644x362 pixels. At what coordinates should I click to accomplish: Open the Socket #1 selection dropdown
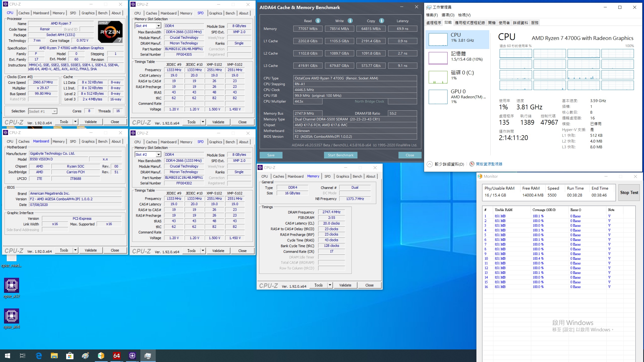click(x=54, y=111)
